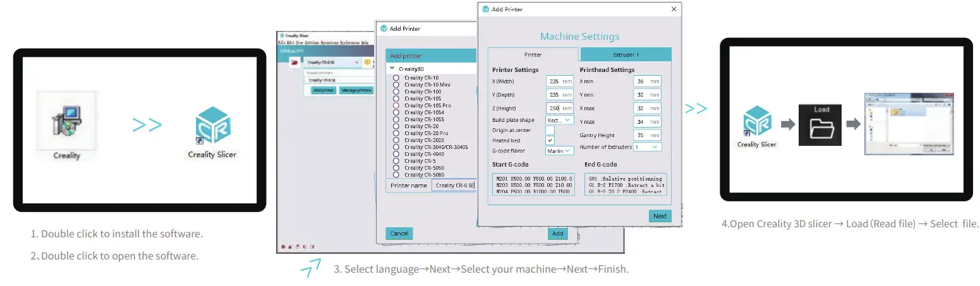Uncheck the Heated bed checkbox

(550, 140)
